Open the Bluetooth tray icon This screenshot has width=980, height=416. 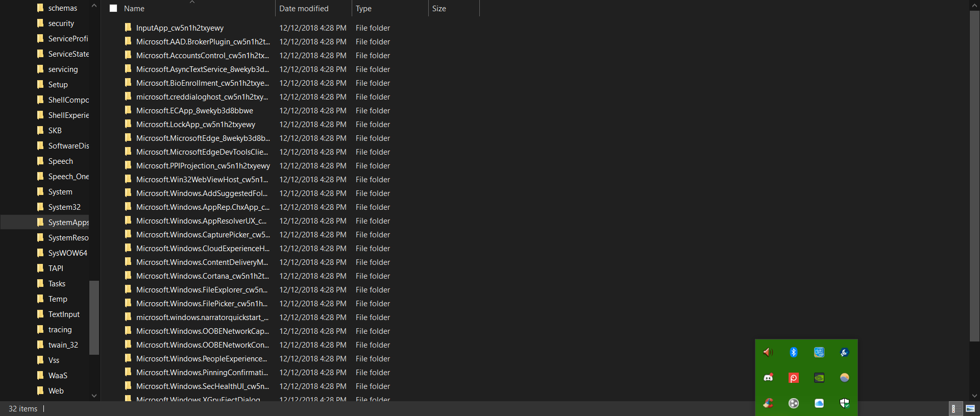pos(794,352)
